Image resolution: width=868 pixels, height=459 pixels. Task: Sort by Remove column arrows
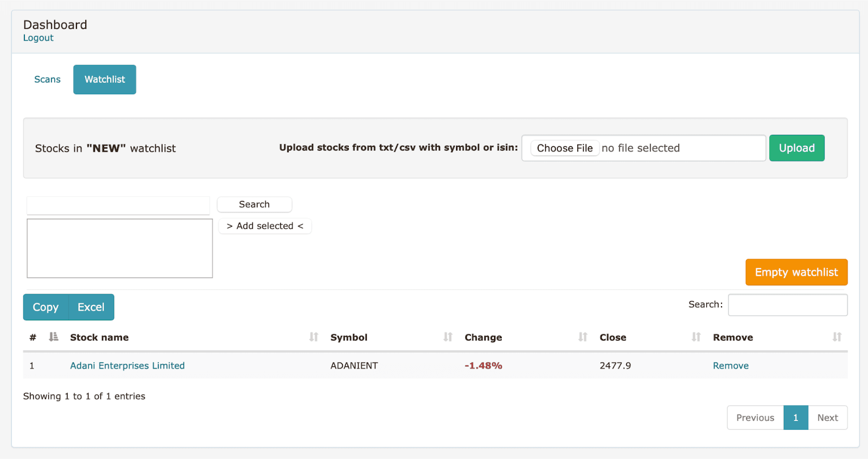837,337
